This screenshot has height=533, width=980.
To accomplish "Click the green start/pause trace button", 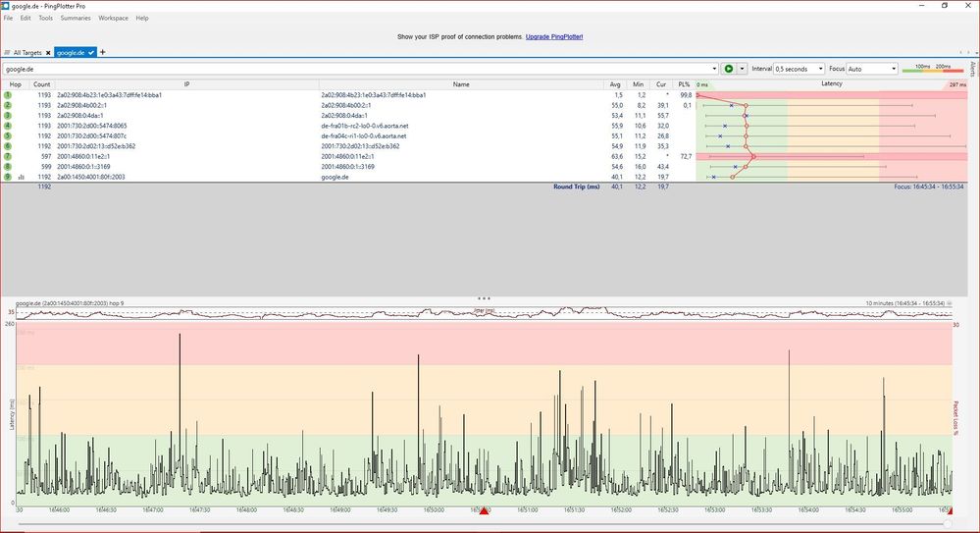I will (x=729, y=69).
